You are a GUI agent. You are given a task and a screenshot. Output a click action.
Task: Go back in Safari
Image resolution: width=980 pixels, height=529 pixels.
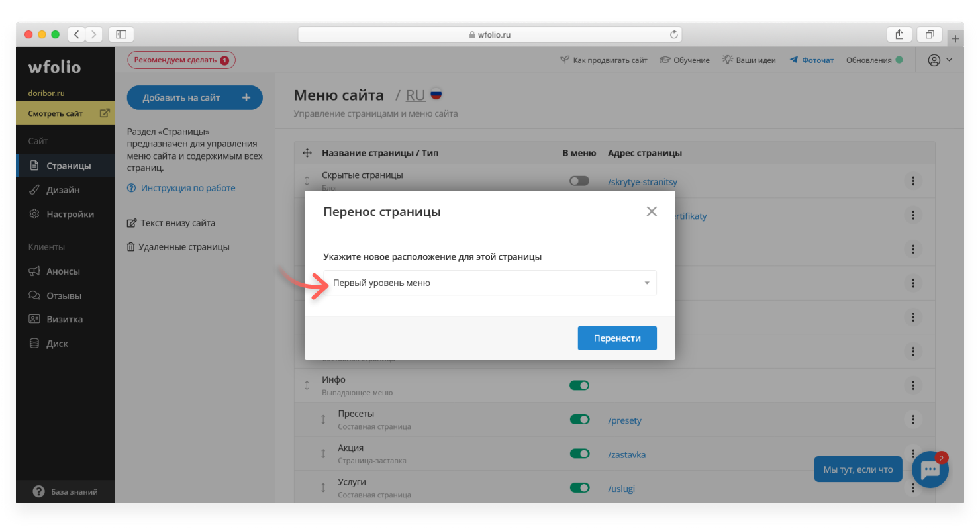(x=77, y=34)
